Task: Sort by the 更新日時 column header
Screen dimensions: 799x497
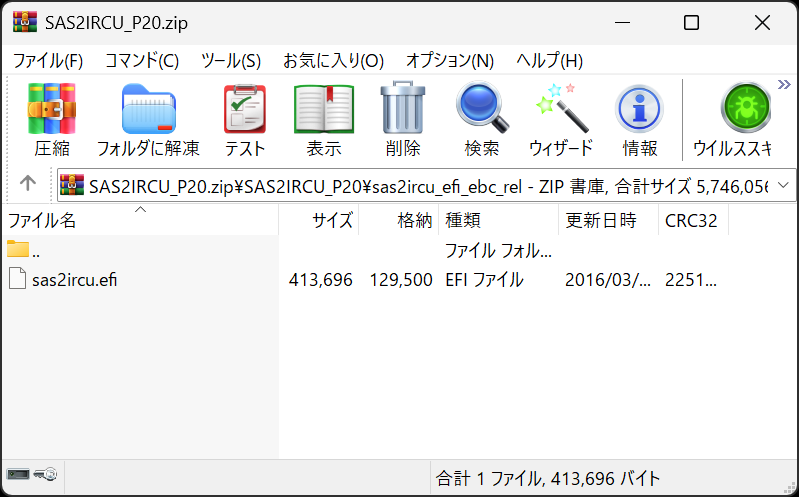Action: [x=609, y=220]
